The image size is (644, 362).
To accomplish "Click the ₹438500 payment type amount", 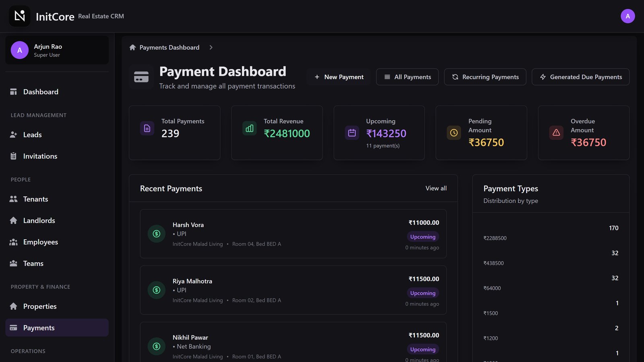I will click(x=493, y=263).
